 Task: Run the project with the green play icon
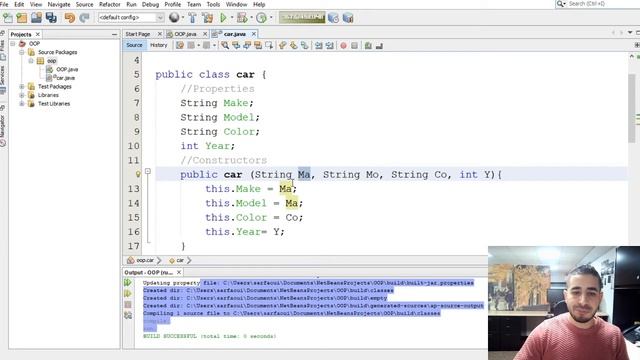tap(223, 18)
